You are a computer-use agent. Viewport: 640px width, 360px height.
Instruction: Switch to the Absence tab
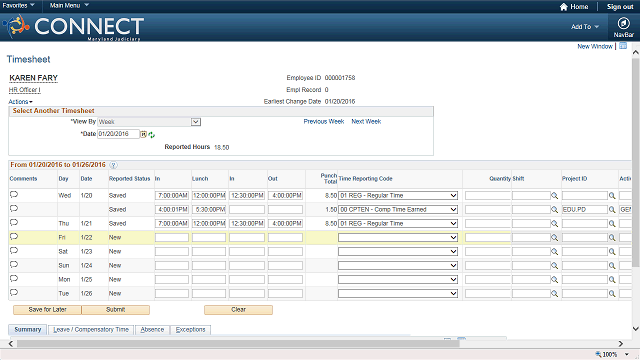[152, 329]
